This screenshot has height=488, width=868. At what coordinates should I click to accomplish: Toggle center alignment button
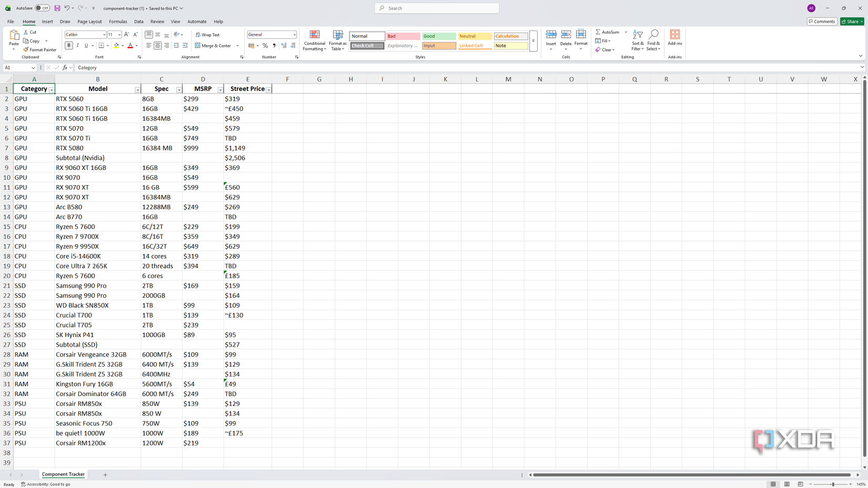click(157, 46)
